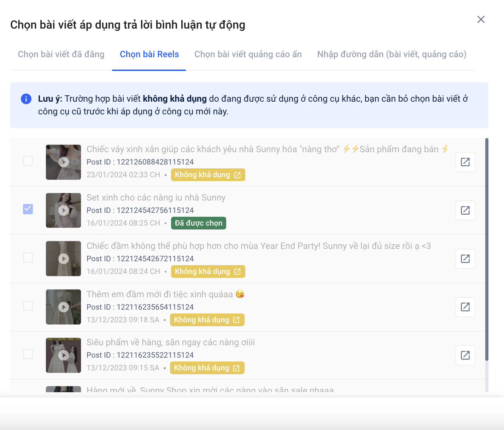
Task: Open external link for 'Siêu phẩm về hàng' post
Action: tap(465, 355)
